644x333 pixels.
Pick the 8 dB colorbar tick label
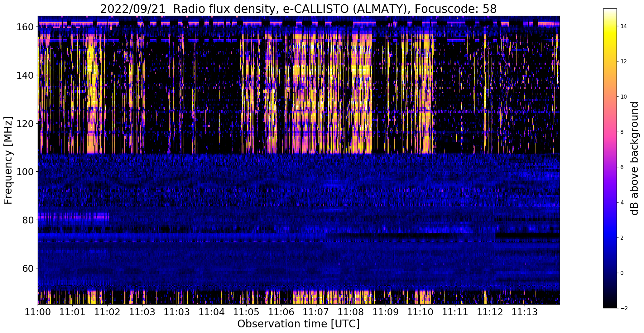click(x=622, y=132)
